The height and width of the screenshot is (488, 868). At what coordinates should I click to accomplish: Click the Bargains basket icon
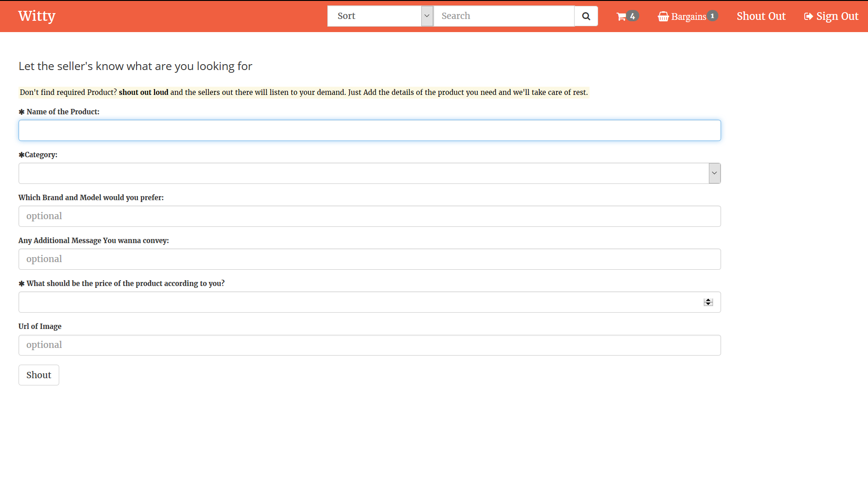point(663,17)
